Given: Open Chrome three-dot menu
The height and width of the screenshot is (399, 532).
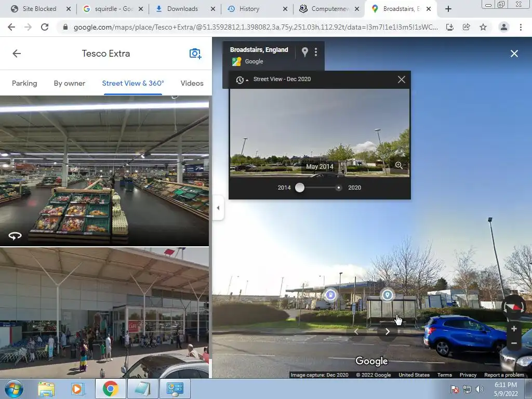Looking at the screenshot, I should (521, 27).
